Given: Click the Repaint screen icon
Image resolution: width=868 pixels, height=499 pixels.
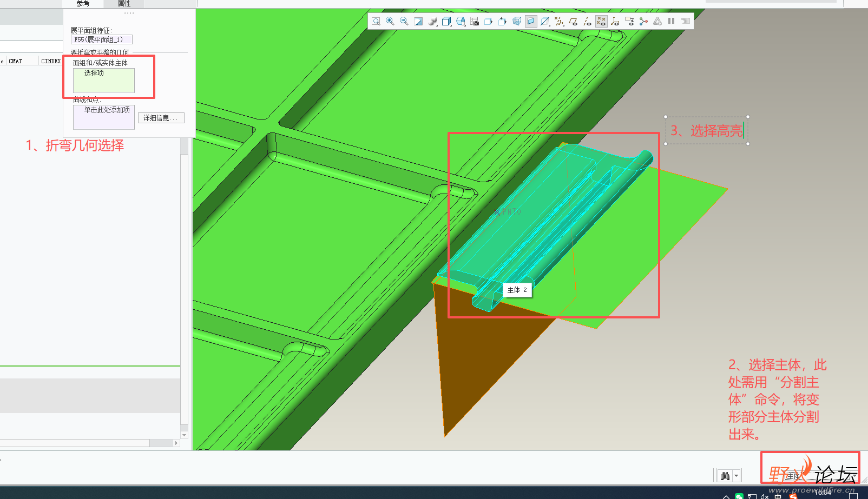Looking at the screenshot, I should click(418, 21).
